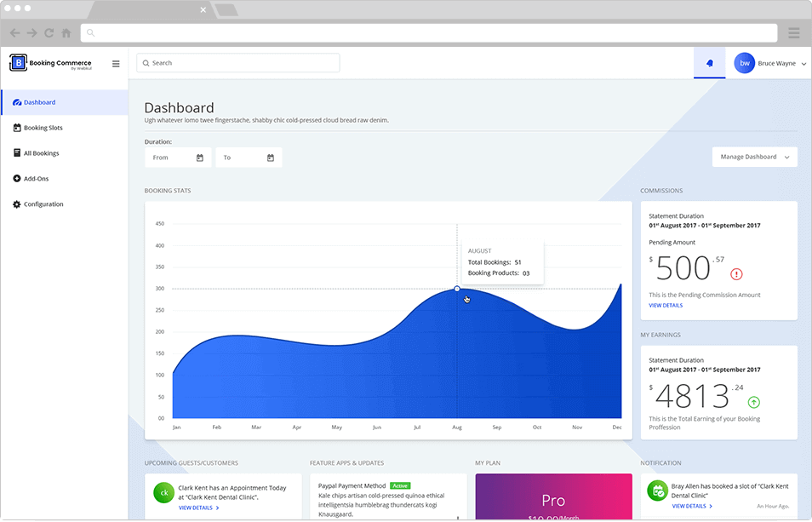This screenshot has height=522, width=812.
Task: Click View Details for Clark Kent appointment
Action: pyautogui.click(x=198, y=508)
